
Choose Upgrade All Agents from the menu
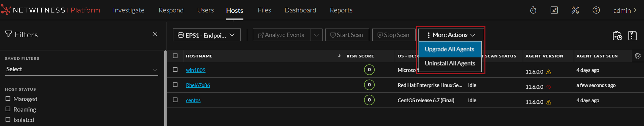click(x=449, y=49)
